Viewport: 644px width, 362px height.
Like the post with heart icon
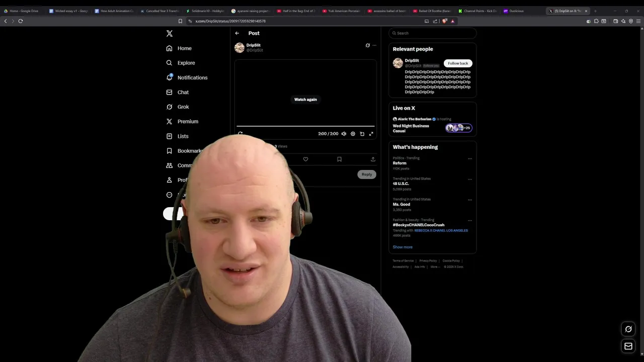point(305,159)
